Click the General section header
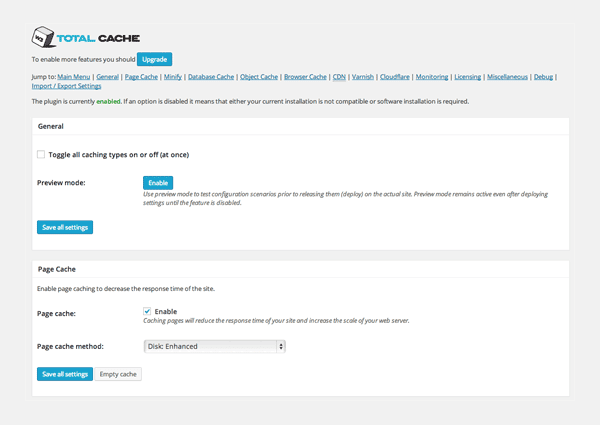This screenshot has width=600, height=425. [x=301, y=126]
